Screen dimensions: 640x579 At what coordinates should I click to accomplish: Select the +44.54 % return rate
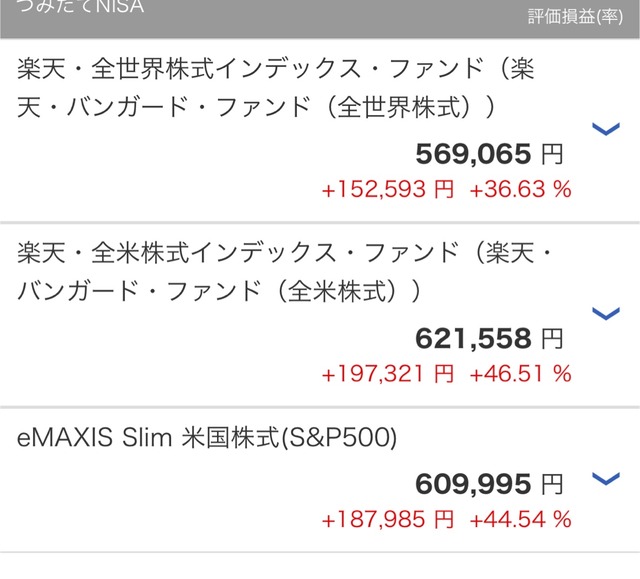click(x=521, y=520)
